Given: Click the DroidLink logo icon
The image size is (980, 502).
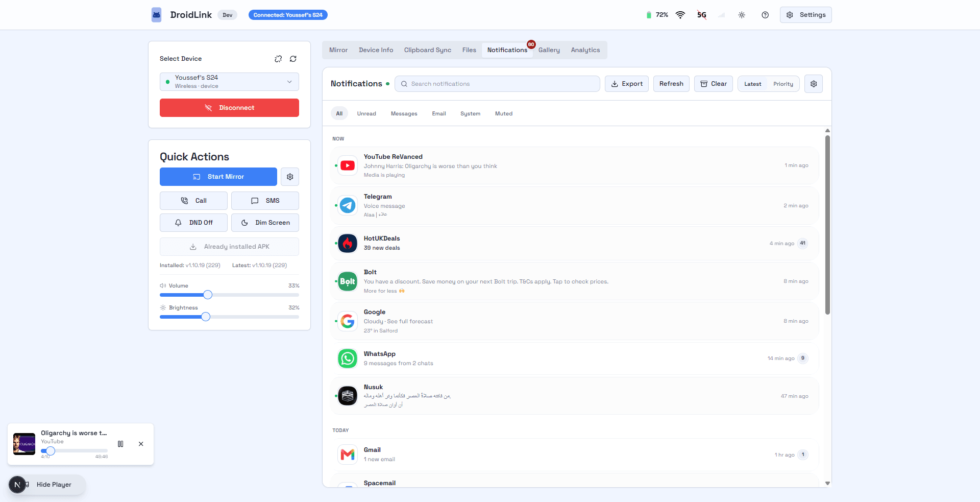Looking at the screenshot, I should tap(156, 15).
